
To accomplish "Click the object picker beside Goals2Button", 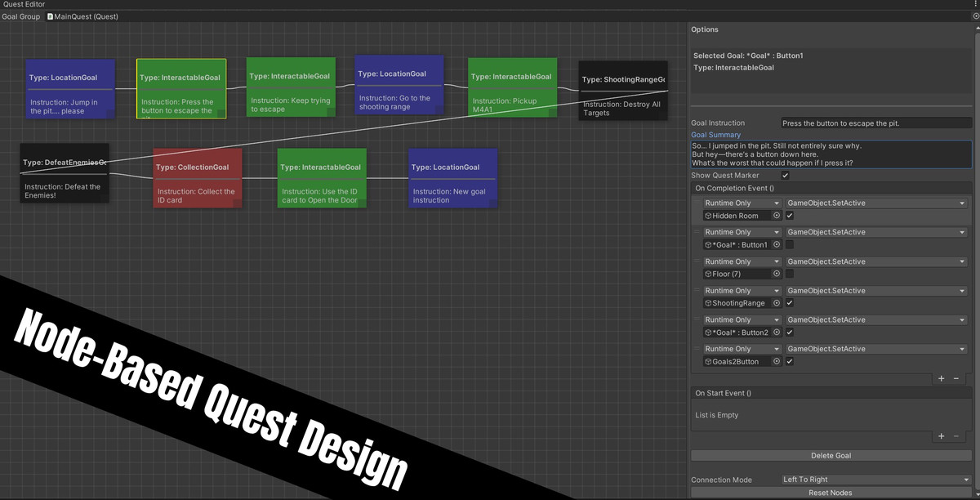I will click(777, 362).
